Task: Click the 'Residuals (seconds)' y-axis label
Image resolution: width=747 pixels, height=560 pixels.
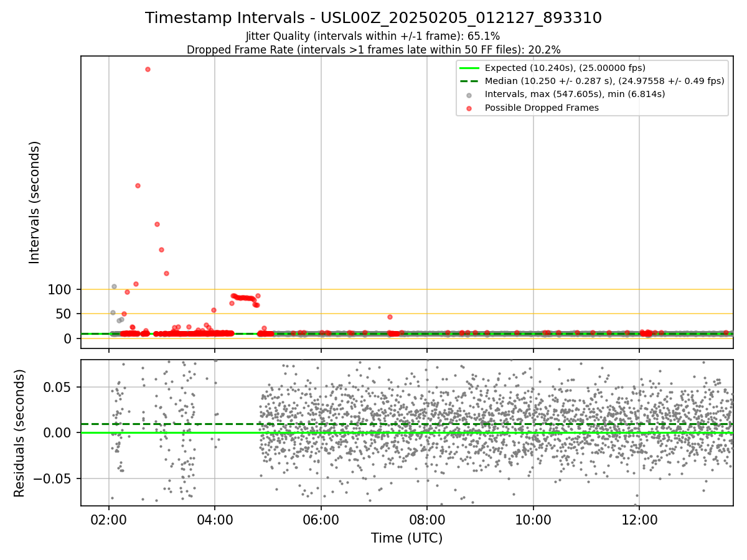Action: (19, 433)
